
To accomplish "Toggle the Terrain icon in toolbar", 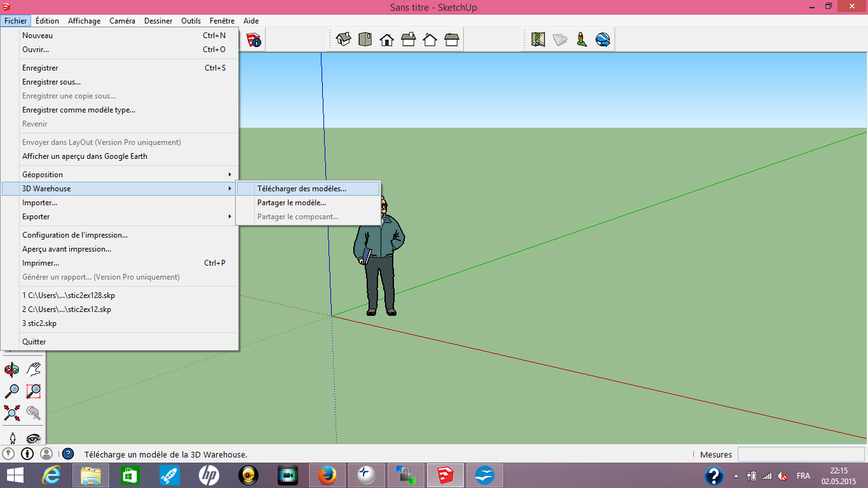I will pyautogui.click(x=560, y=39).
